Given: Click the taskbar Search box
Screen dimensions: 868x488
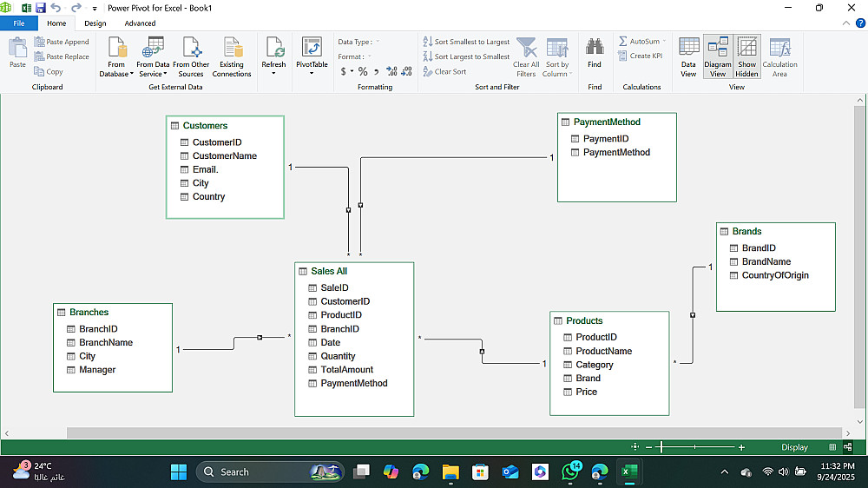Looking at the screenshot, I should click(x=270, y=472).
